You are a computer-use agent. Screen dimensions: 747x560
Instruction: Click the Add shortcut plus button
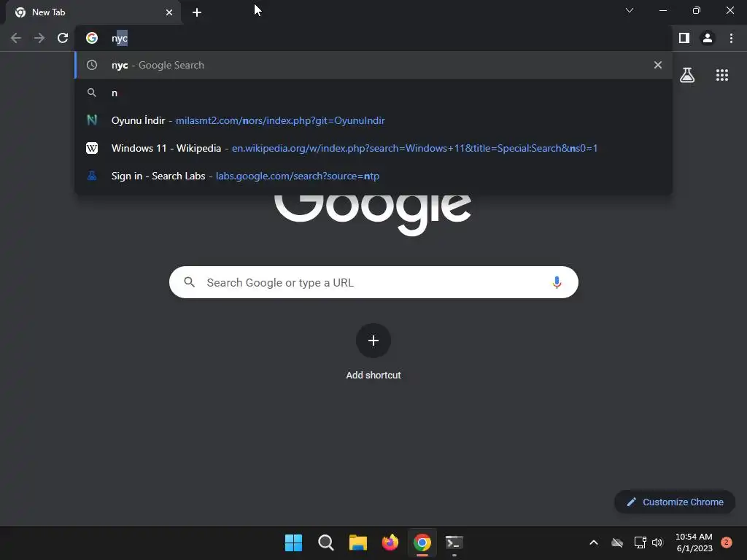click(x=373, y=341)
